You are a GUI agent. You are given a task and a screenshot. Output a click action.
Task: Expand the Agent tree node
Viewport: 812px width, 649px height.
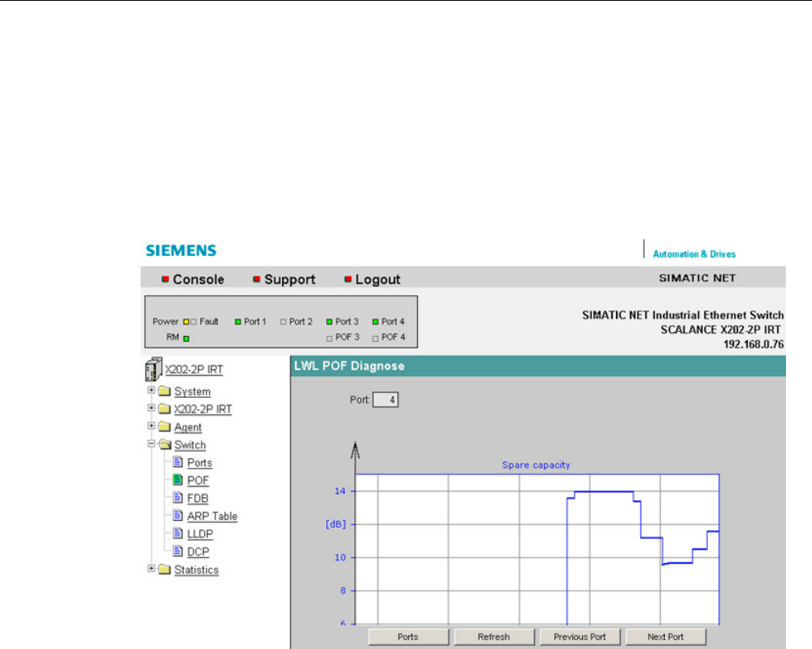151,426
